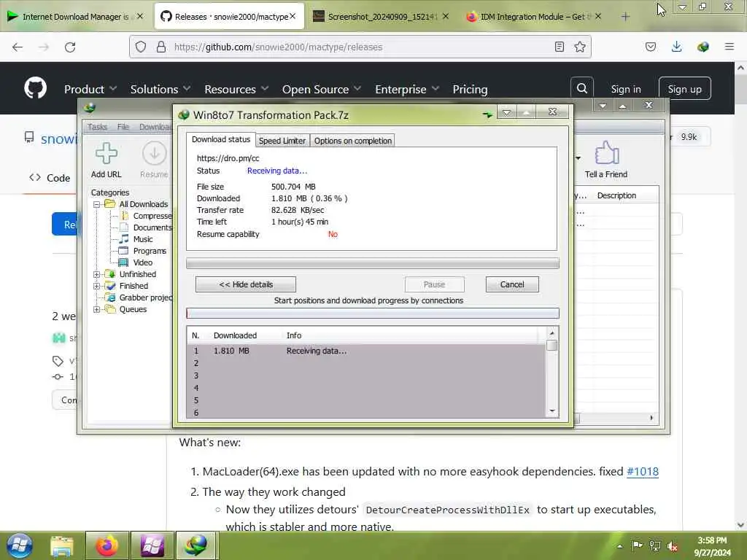Click the GitHub logo icon

pyautogui.click(x=35, y=88)
